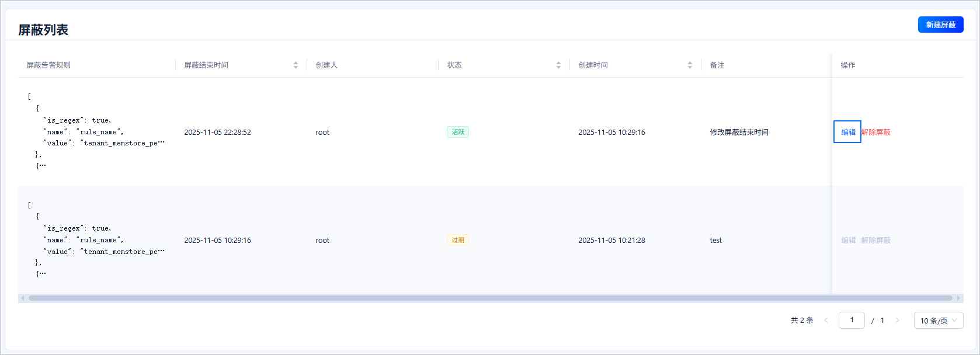Click 编辑 link for the active row
Image resolution: width=980 pixels, height=355 pixels.
pyautogui.click(x=848, y=132)
